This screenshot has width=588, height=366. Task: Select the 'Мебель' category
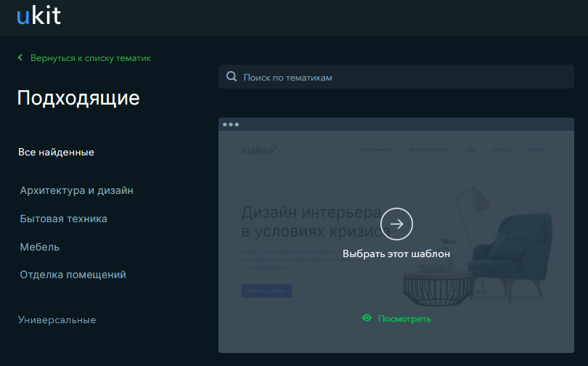(39, 247)
